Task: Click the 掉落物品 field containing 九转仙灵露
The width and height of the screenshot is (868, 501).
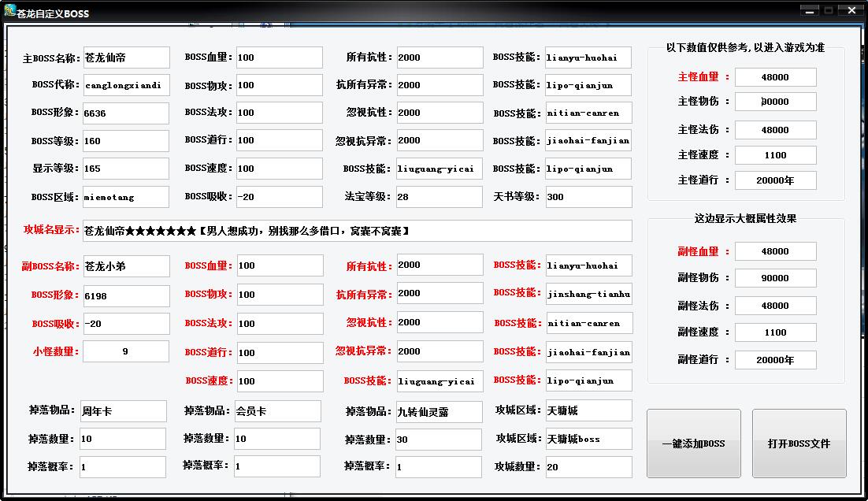Action: pyautogui.click(x=439, y=411)
